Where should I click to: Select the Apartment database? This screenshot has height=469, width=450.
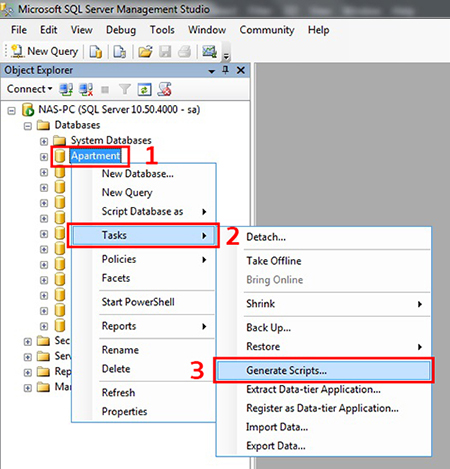pyautogui.click(x=95, y=156)
